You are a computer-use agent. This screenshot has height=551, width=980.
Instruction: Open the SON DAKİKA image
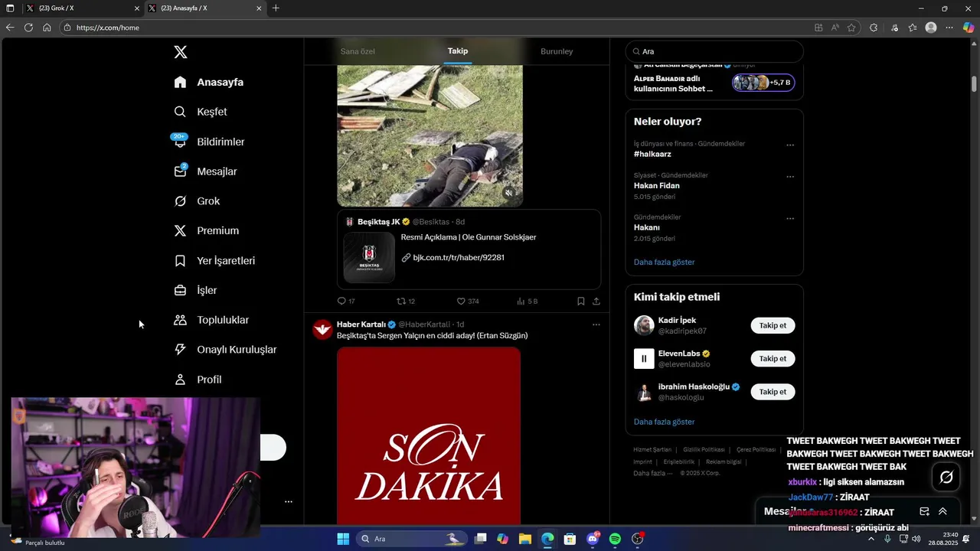[429, 435]
